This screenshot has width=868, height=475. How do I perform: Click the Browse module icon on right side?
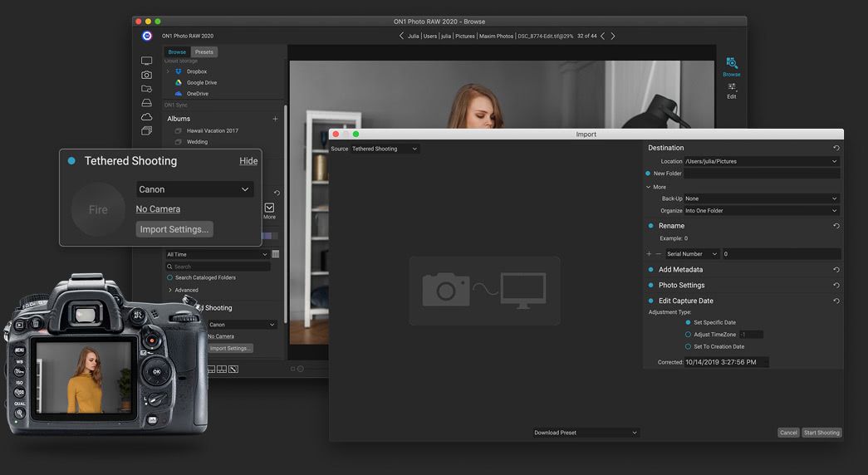(x=731, y=66)
